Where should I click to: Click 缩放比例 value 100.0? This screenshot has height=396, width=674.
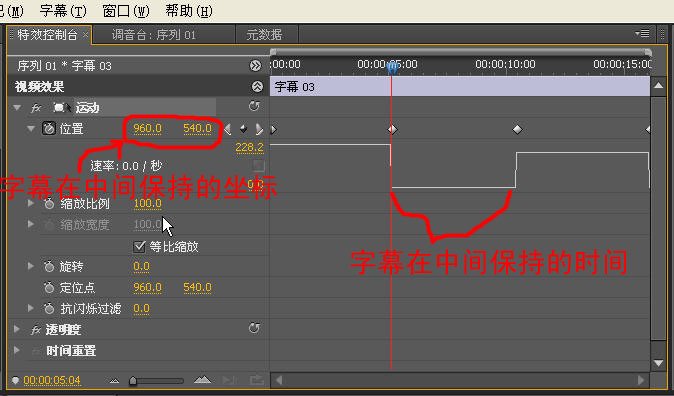[147, 203]
